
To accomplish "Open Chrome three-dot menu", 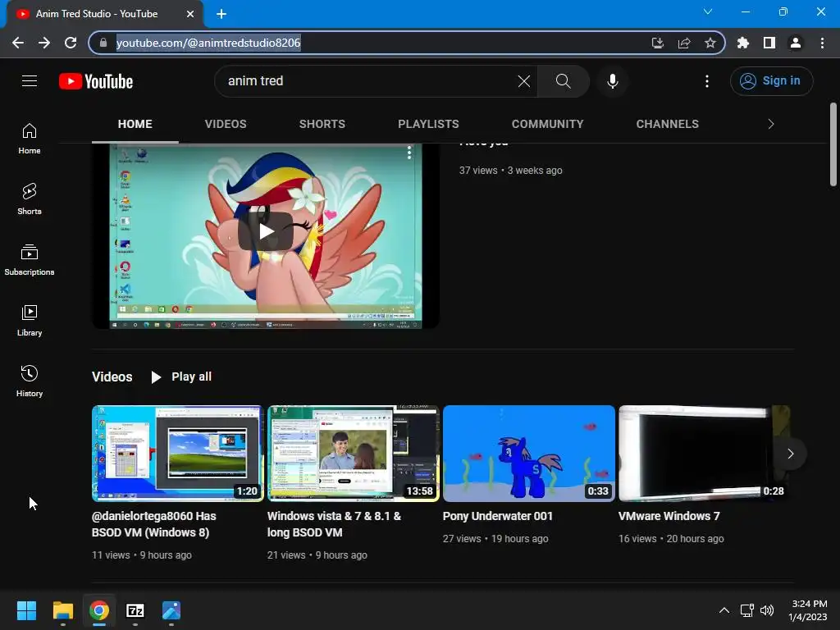I will pyautogui.click(x=822, y=43).
